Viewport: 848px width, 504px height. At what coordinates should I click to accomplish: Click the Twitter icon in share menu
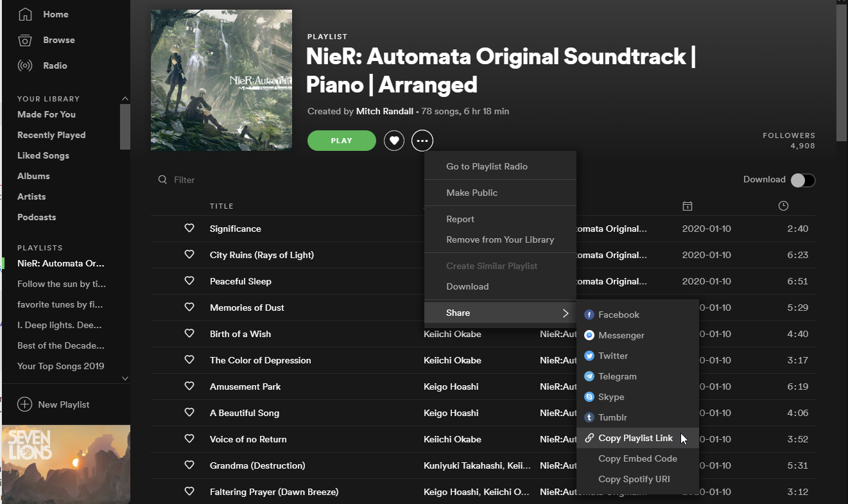coord(589,356)
